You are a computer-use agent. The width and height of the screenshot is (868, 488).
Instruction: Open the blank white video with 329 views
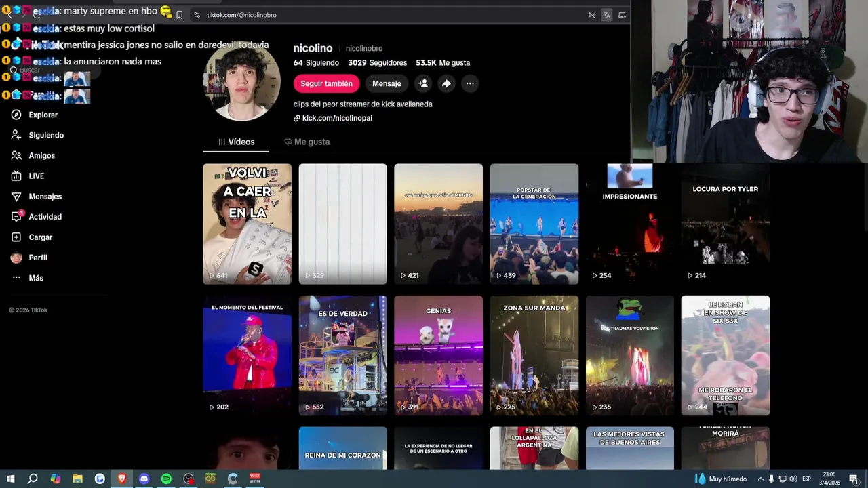click(x=342, y=224)
